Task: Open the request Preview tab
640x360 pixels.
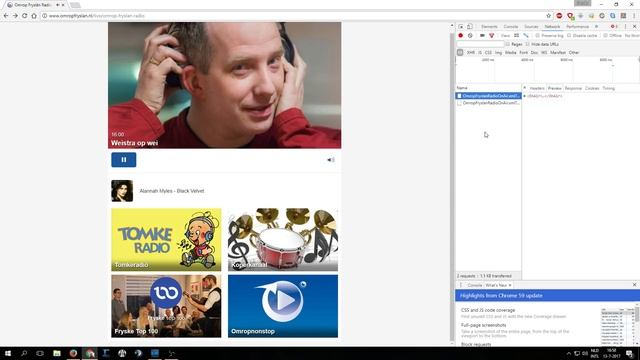Action: click(x=555, y=88)
